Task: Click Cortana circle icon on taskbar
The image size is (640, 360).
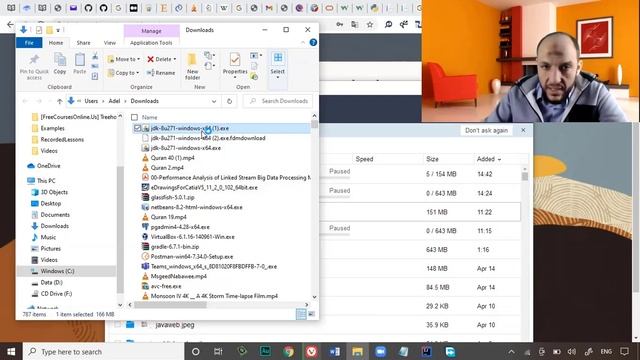Action: point(196,351)
